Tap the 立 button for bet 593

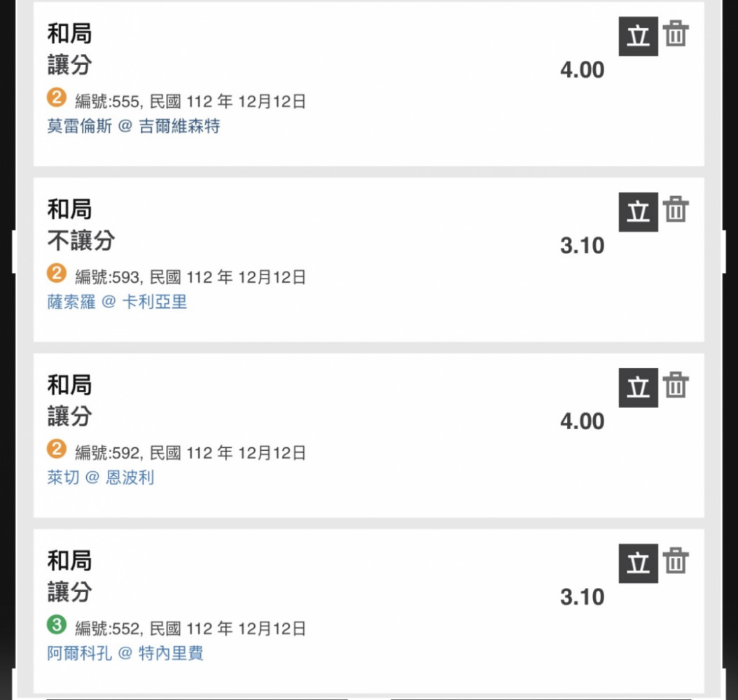[638, 211]
